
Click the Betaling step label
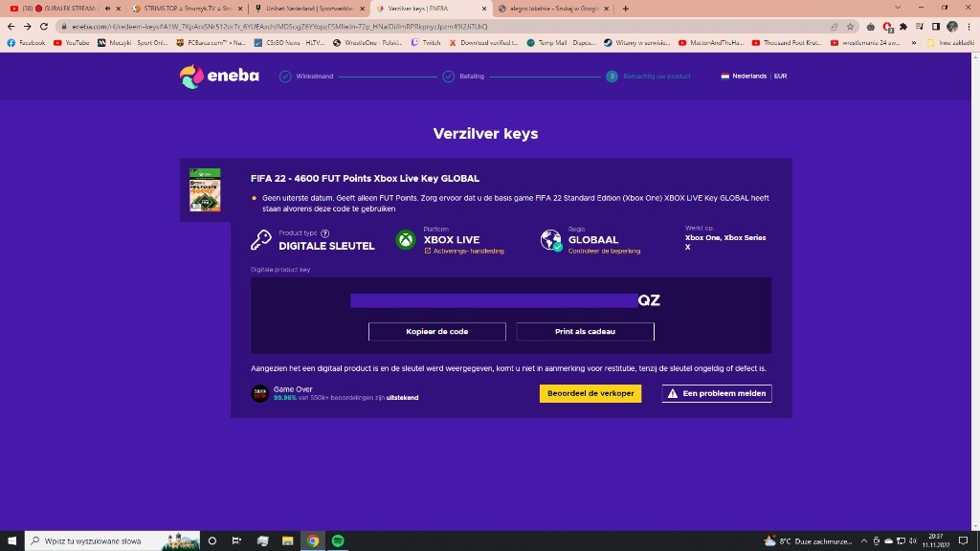472,77
